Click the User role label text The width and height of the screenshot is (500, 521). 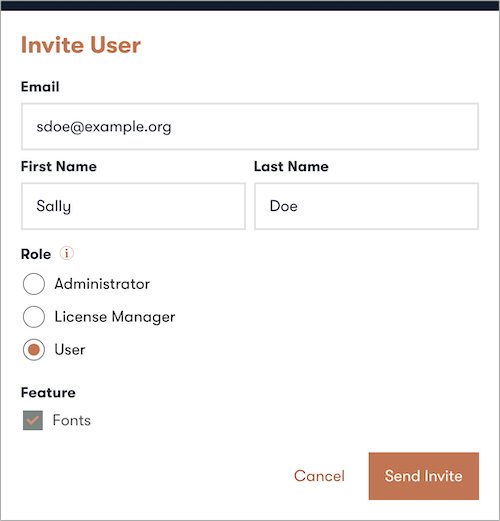70,350
